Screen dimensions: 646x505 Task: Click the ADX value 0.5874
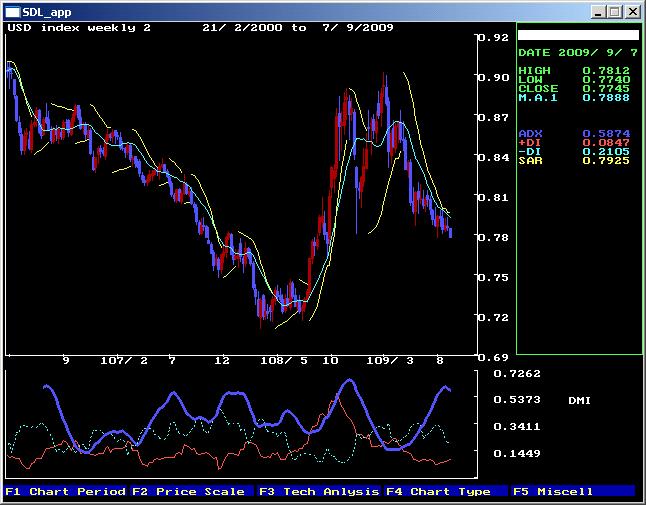pyautogui.click(x=606, y=134)
